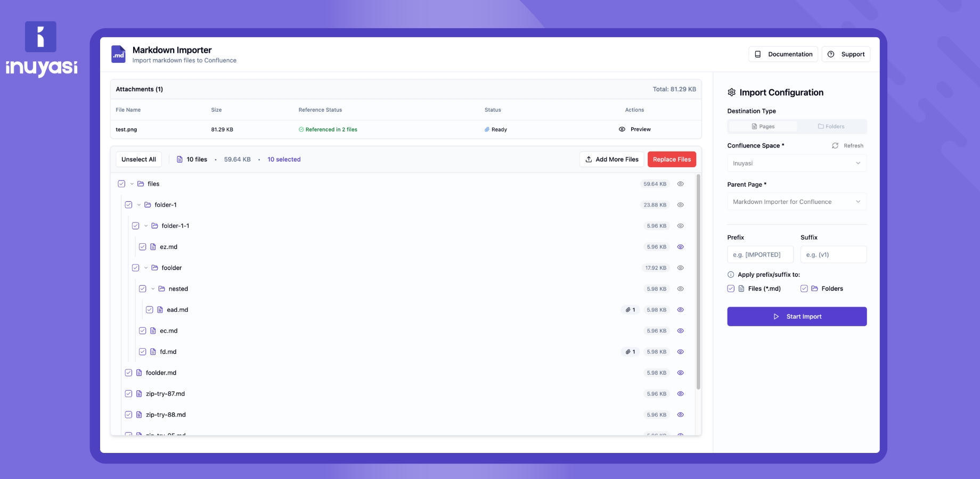Select the Pages destination tab

(x=763, y=127)
